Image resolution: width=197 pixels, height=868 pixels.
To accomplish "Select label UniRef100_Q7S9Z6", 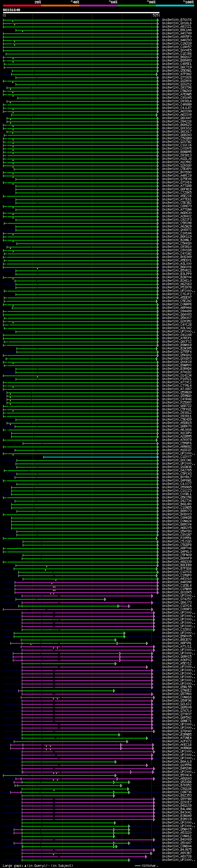I will tap(177, 78).
